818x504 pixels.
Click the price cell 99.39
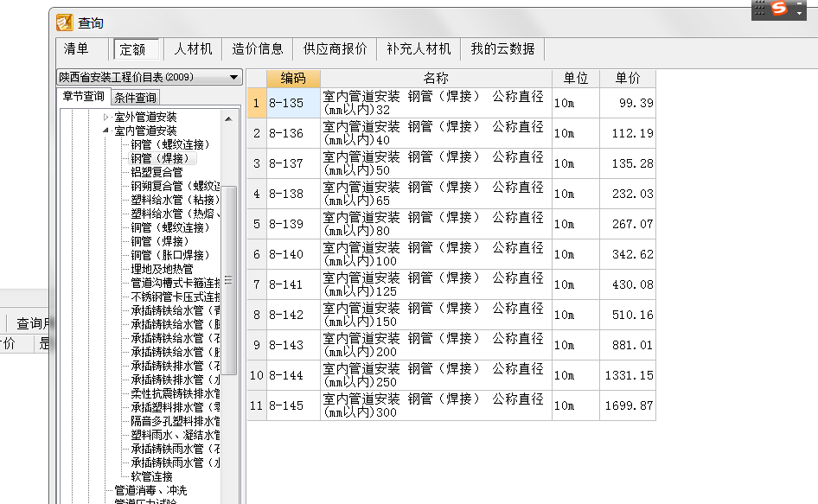[x=628, y=103]
